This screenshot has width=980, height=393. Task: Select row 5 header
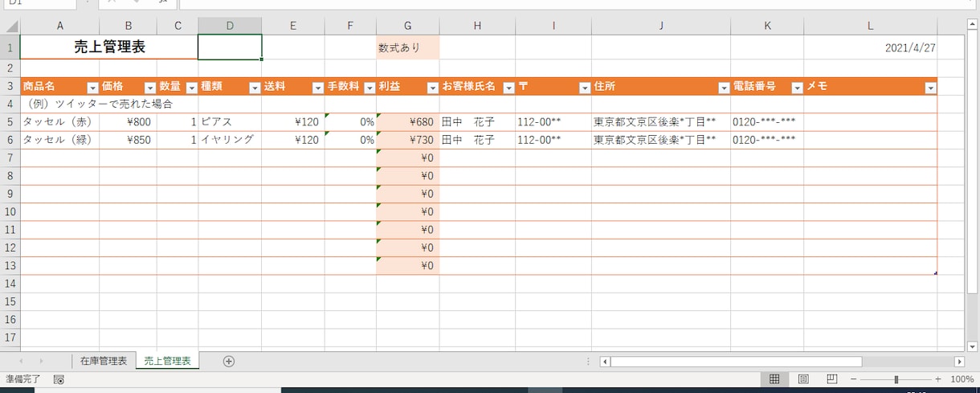10,122
